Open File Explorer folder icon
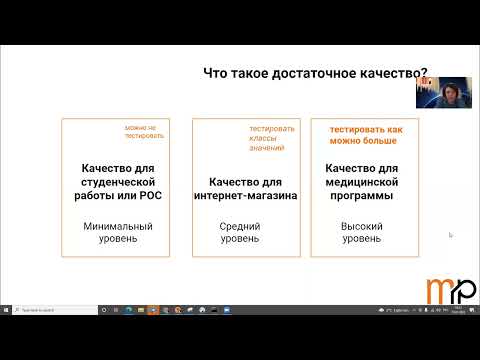This screenshot has width=480, height=360. tap(141, 310)
